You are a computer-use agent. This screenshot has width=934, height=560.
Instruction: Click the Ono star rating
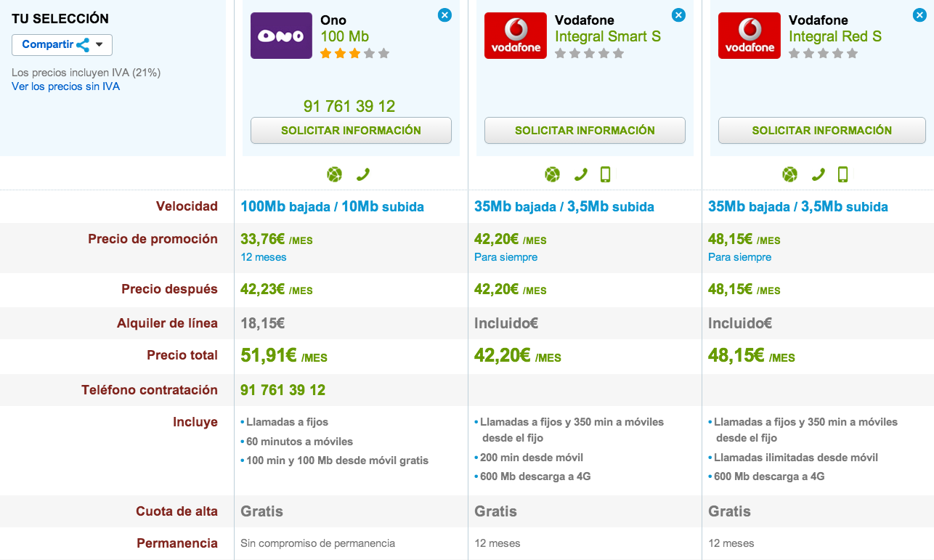pyautogui.click(x=354, y=53)
